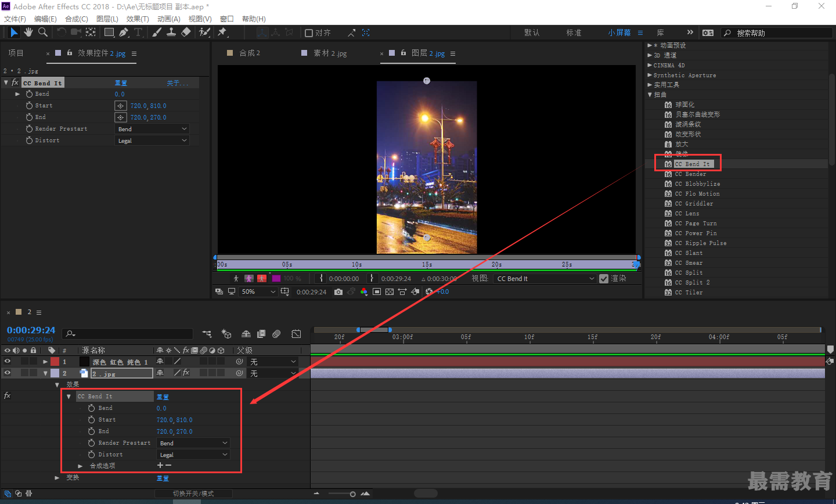Open the 效果(T) menu
The height and width of the screenshot is (504, 836).
point(138,19)
